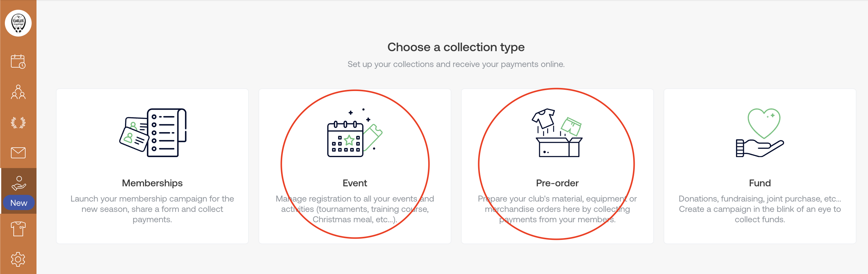Image resolution: width=868 pixels, height=274 pixels.
Task: Click the Event calendar ticket illustration
Action: pos(355,133)
